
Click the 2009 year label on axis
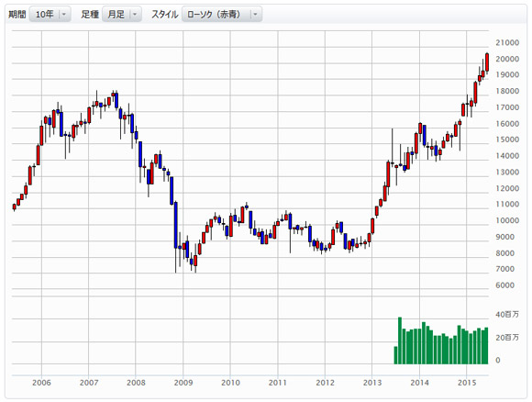coord(183,383)
